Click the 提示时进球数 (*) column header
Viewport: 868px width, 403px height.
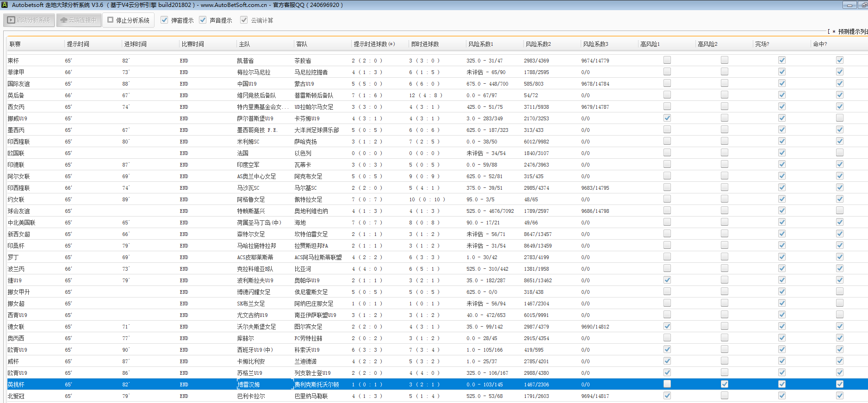(x=374, y=44)
